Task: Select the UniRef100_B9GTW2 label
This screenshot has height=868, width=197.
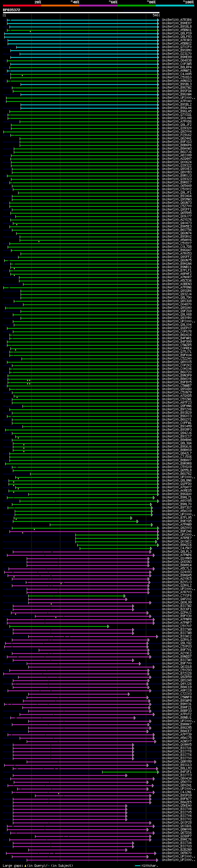Action: [x=177, y=88]
